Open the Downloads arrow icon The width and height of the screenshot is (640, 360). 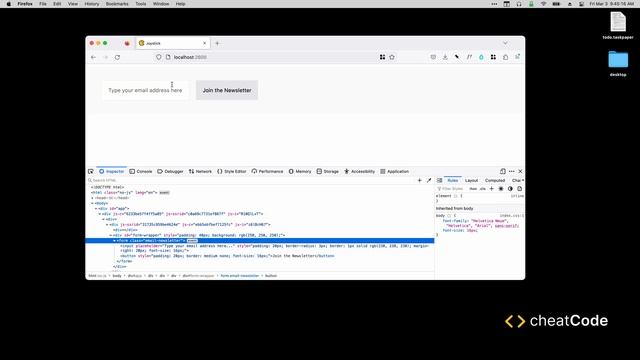coord(445,57)
